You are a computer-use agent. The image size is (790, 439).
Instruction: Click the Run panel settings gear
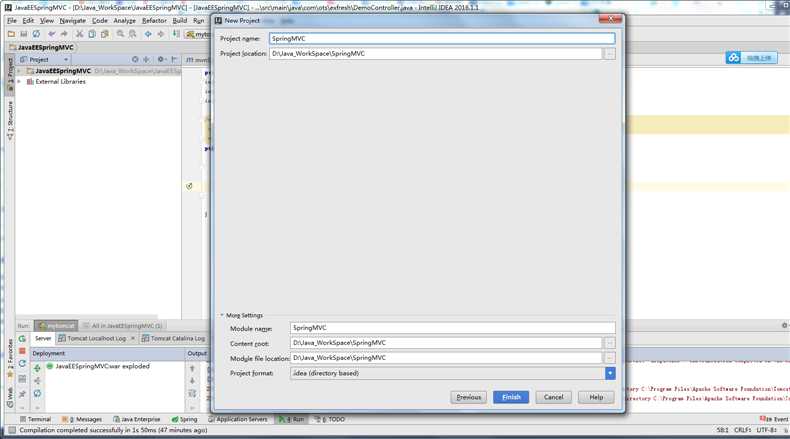click(x=784, y=326)
